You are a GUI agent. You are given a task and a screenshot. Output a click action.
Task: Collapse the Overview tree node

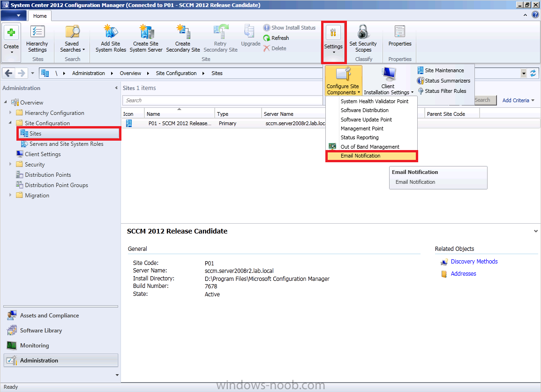coord(6,102)
